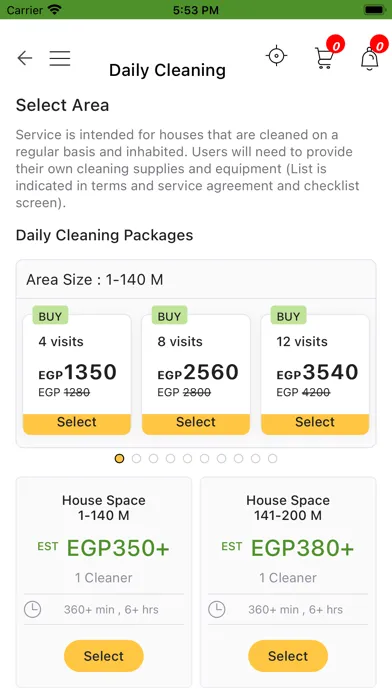The height and width of the screenshot is (696, 392).
Task: Jump to the last carousel page dot
Action: (273, 459)
